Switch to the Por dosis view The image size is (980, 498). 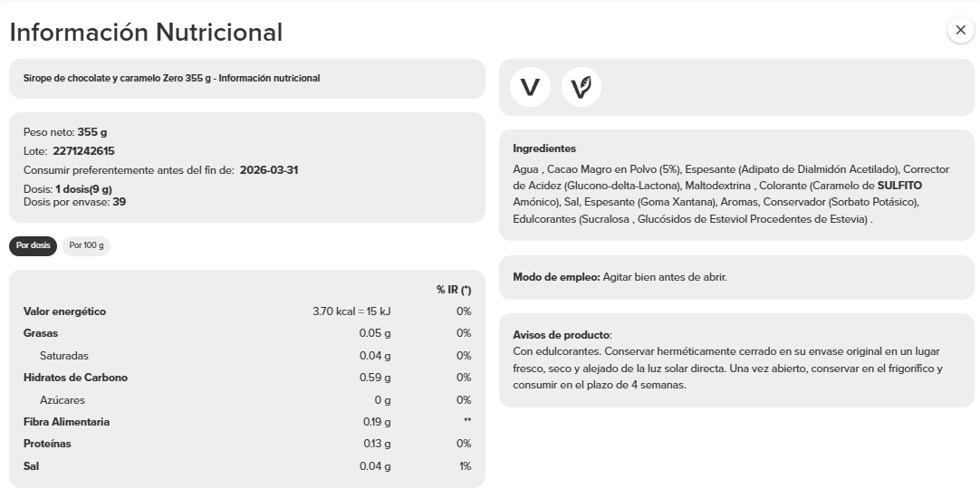(34, 245)
